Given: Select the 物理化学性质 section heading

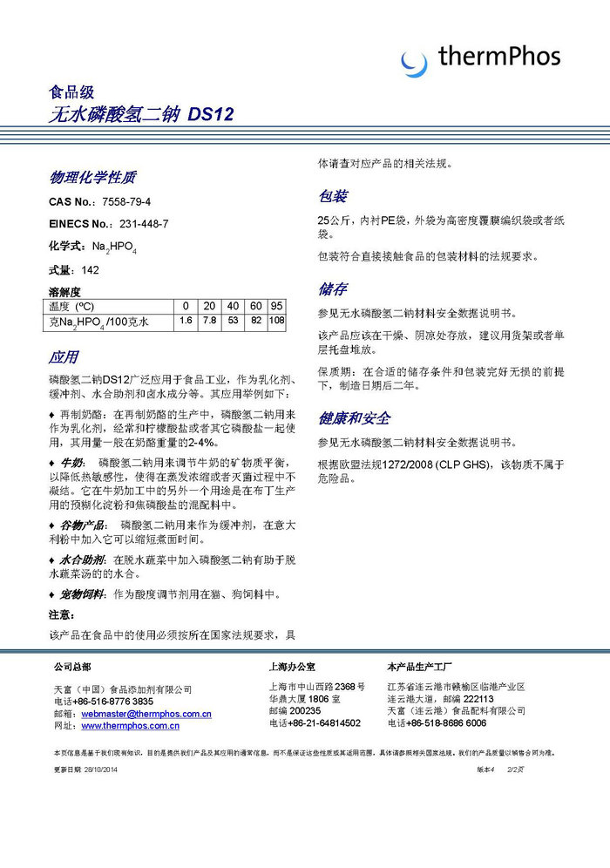Looking at the screenshot, I should pyautogui.click(x=92, y=177).
